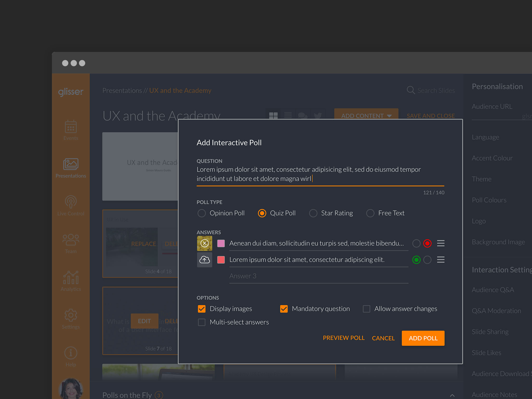Image resolution: width=532 pixels, height=399 pixels.
Task: Click SAVE AND CLOSE
Action: (431, 116)
